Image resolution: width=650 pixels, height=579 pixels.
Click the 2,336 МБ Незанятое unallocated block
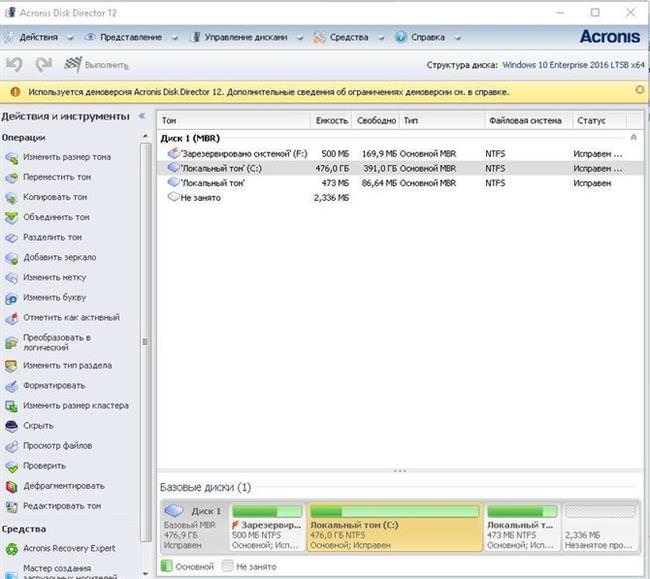(600, 527)
